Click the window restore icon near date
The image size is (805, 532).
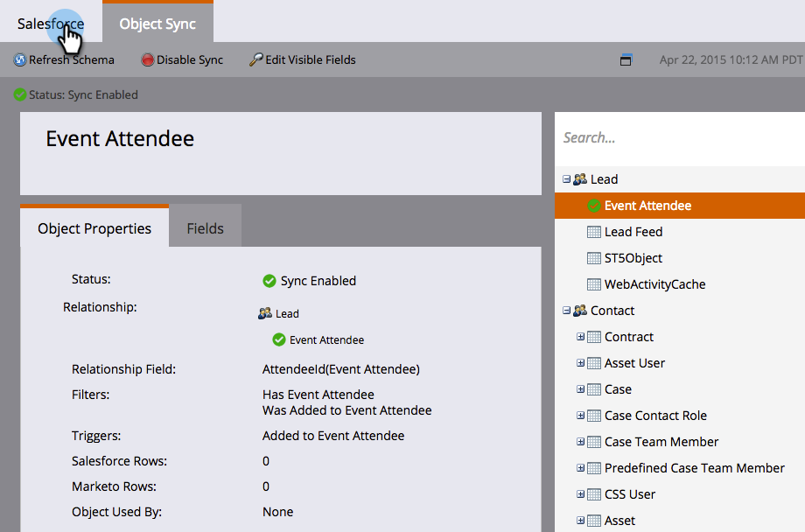pyautogui.click(x=626, y=60)
